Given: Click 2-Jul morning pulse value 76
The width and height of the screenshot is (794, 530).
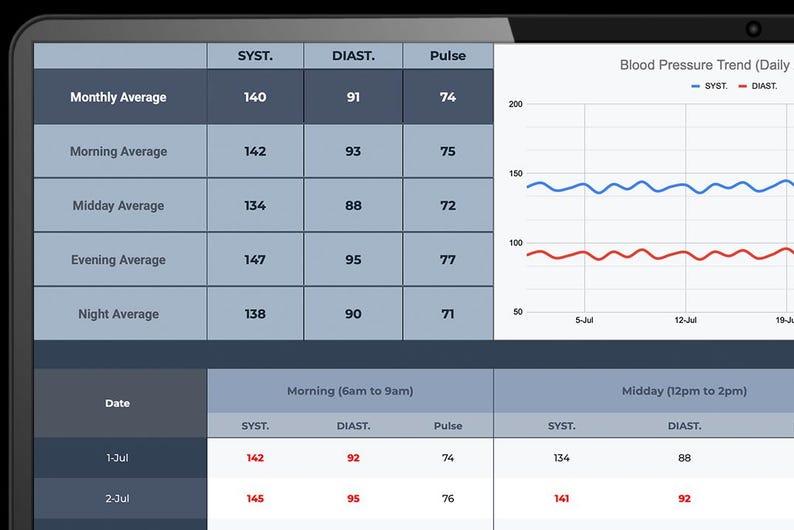Looking at the screenshot, I should pyautogui.click(x=448, y=499).
